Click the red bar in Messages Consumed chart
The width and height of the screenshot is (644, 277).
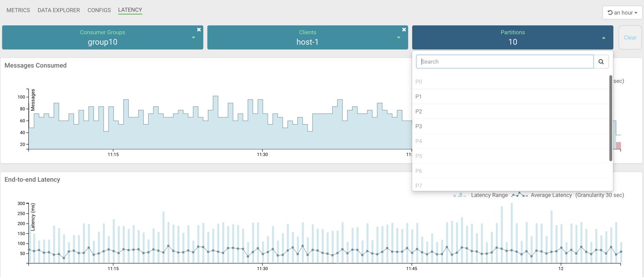618,146
